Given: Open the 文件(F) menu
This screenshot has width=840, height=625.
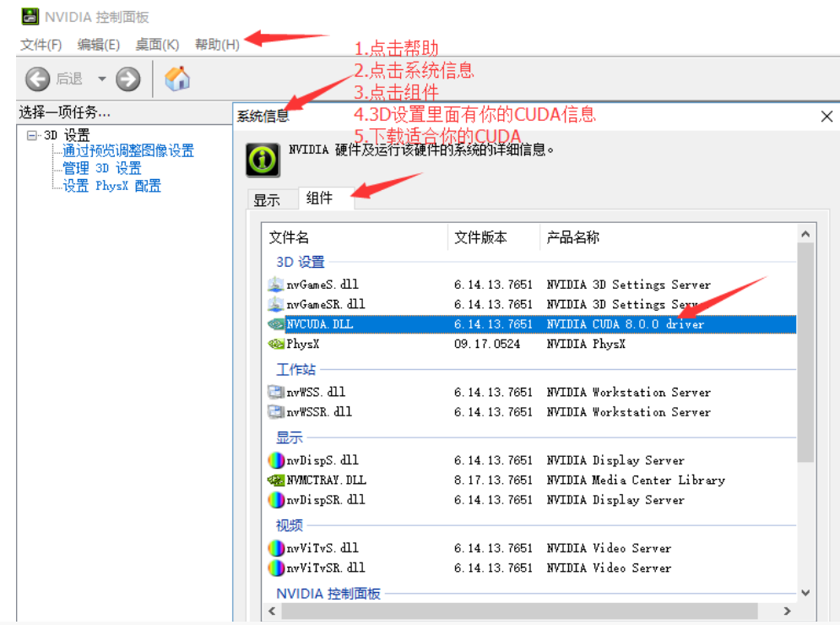Looking at the screenshot, I should [41, 45].
